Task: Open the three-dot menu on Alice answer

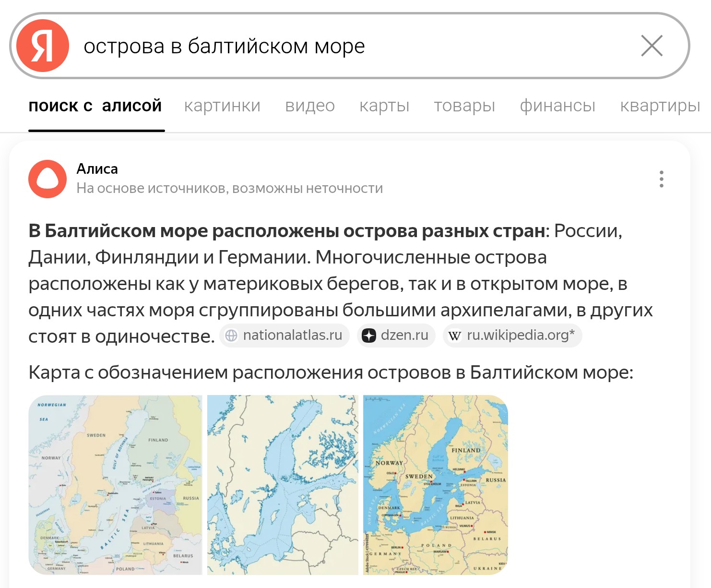Action: [x=661, y=179]
